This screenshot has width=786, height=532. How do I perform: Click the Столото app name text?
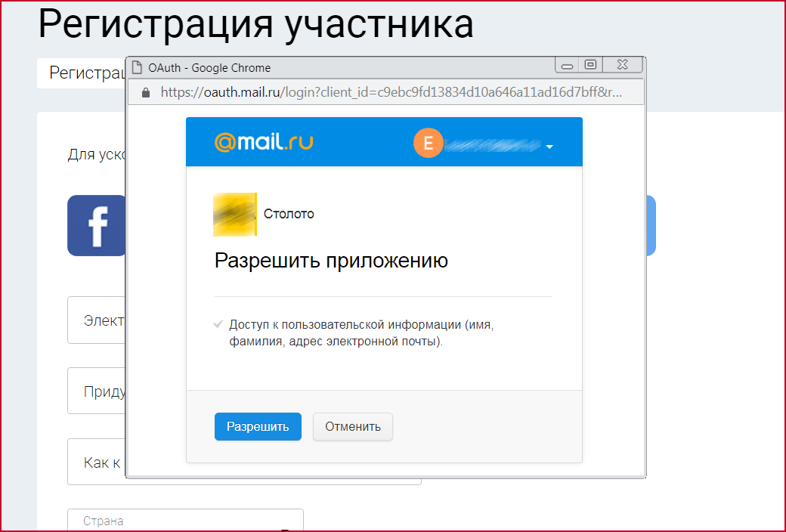coord(289,214)
